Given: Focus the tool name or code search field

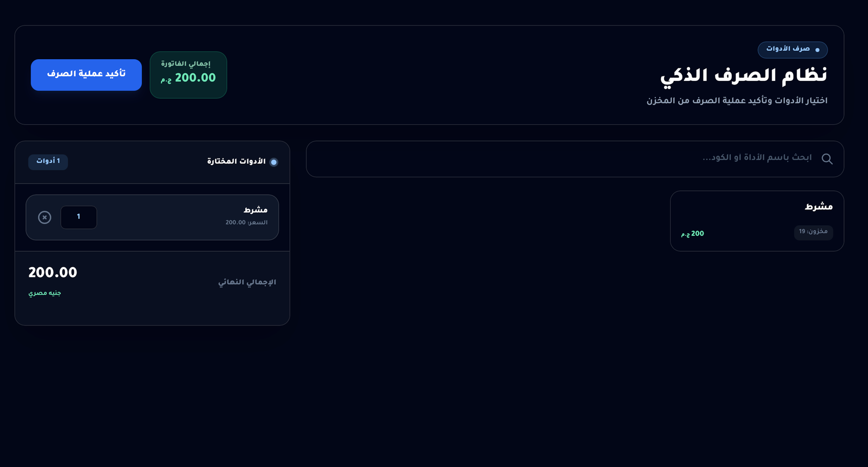Looking at the screenshot, I should click(x=575, y=159).
